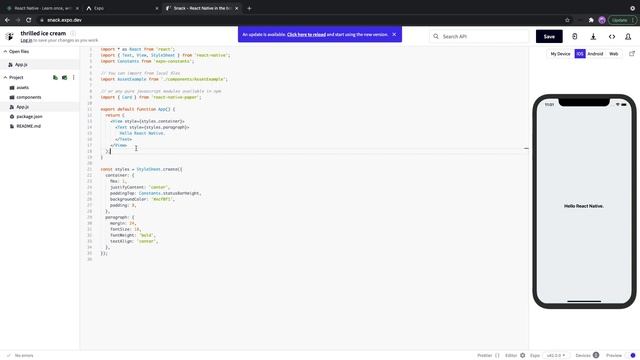Click the 'Click here to reload' link
640x360 pixels.
306,34
